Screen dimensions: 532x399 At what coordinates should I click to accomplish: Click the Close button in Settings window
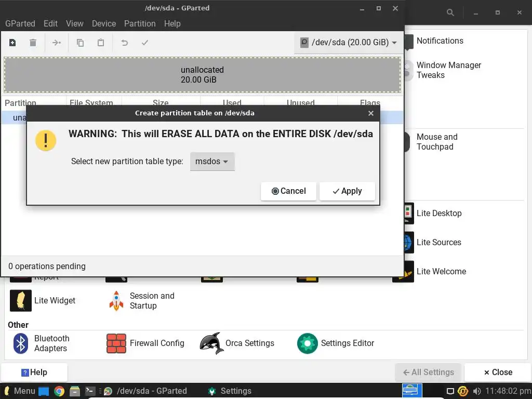click(498, 372)
